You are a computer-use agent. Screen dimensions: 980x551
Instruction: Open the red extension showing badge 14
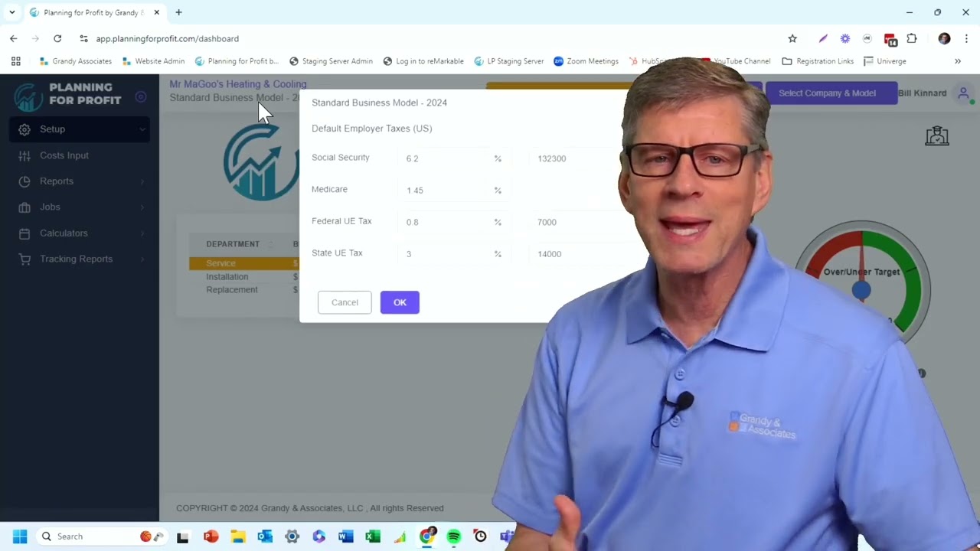point(890,39)
